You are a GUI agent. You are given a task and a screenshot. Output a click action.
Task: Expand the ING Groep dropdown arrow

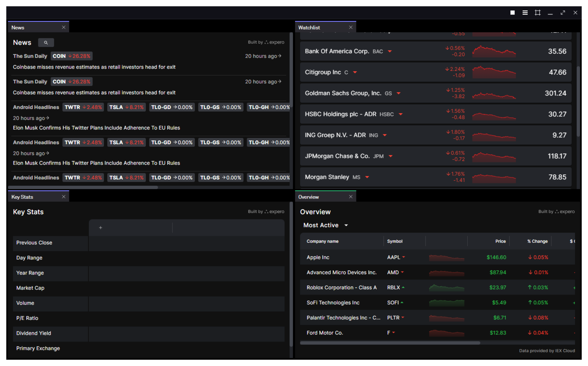click(385, 135)
